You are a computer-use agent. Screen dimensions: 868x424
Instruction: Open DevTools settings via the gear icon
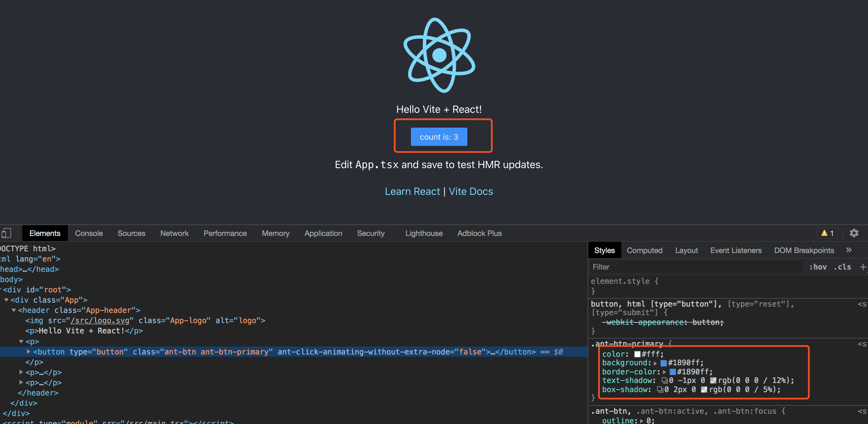click(x=854, y=233)
